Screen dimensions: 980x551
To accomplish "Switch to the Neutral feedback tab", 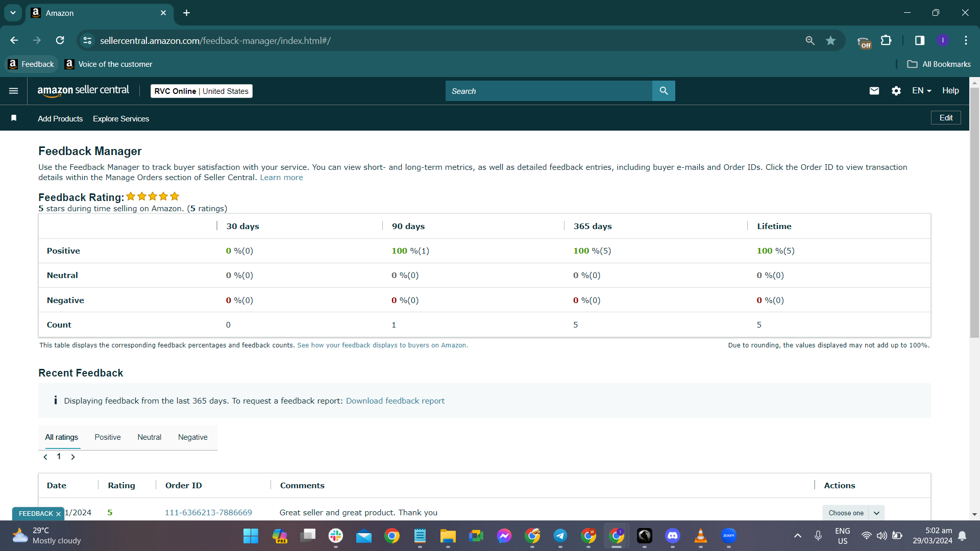I will 150,437.
